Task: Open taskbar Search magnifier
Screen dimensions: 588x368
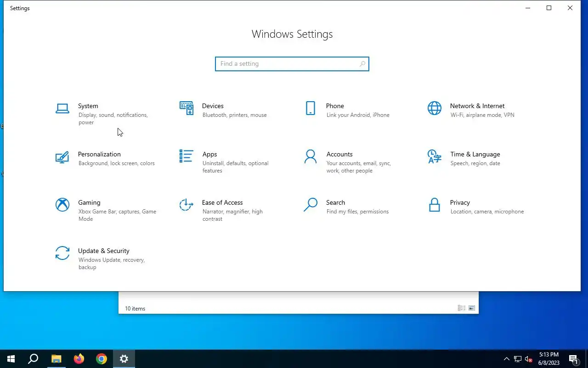Action: pos(33,359)
